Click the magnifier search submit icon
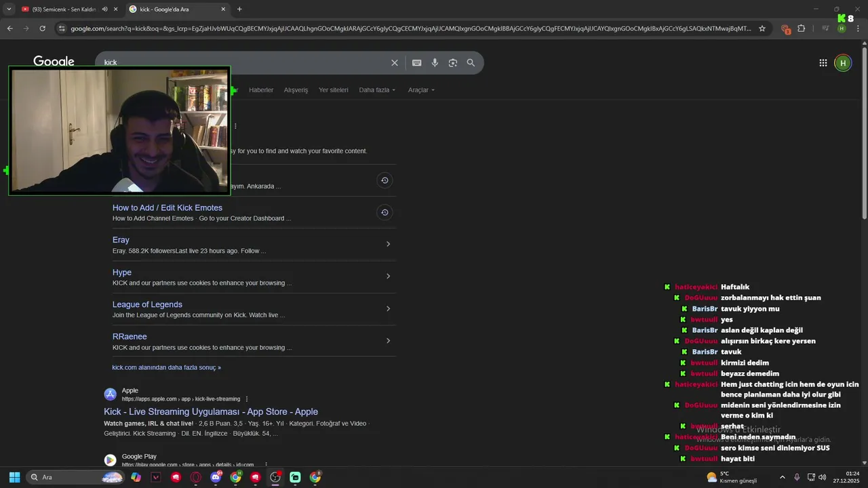The image size is (868, 488). coord(471,62)
